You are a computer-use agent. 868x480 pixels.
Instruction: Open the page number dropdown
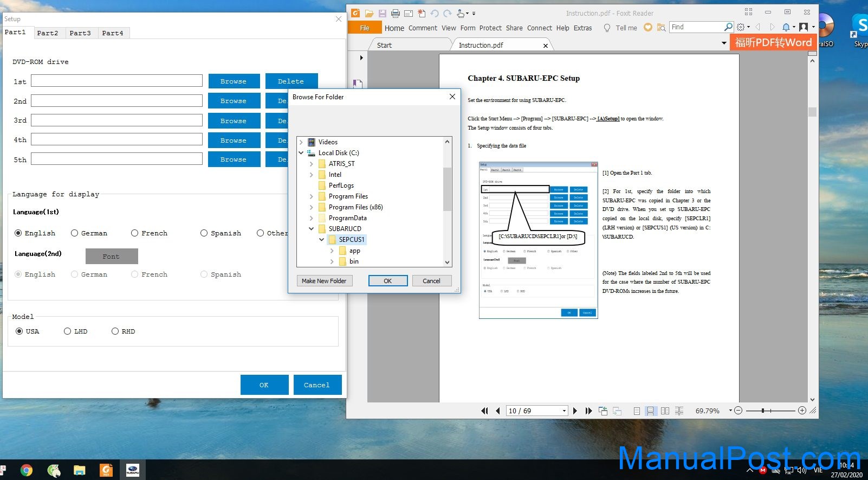coord(564,411)
